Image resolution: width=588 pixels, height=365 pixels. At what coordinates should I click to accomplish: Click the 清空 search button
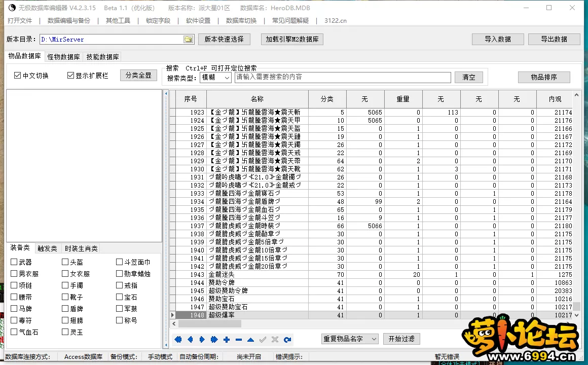click(x=469, y=77)
